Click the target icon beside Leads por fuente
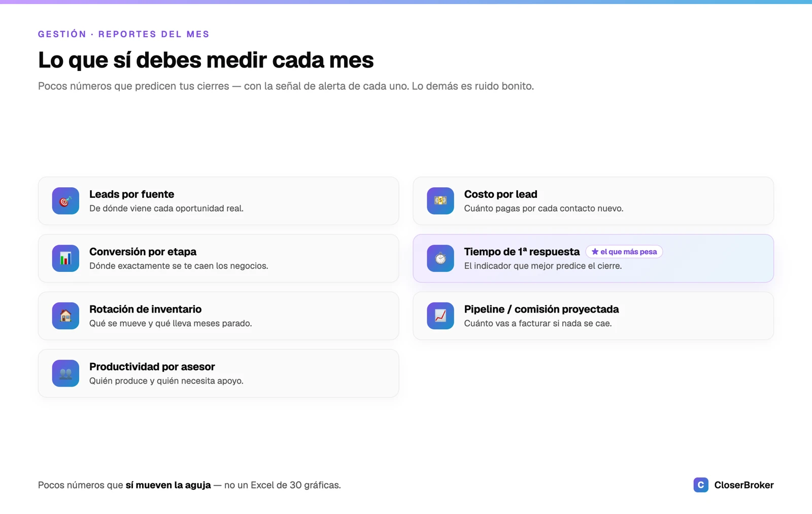Viewport: 812px width, 514px height. pos(65,201)
